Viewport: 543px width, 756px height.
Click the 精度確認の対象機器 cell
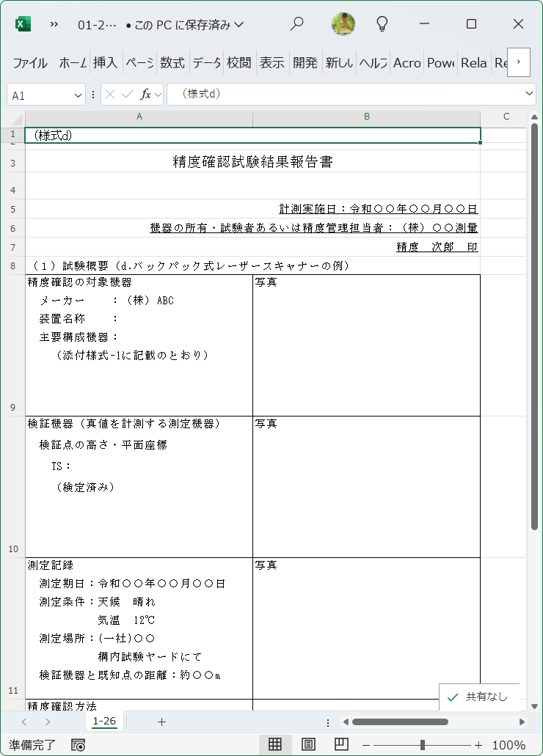[x=139, y=345]
